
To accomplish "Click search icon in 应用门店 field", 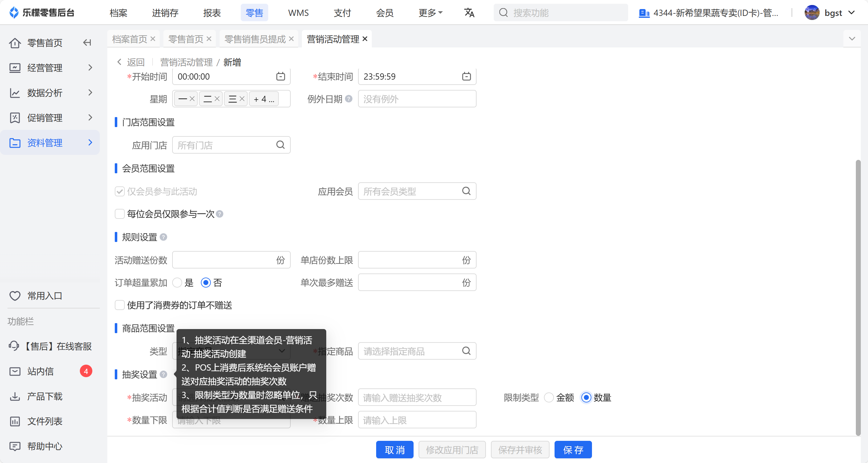I will click(280, 145).
